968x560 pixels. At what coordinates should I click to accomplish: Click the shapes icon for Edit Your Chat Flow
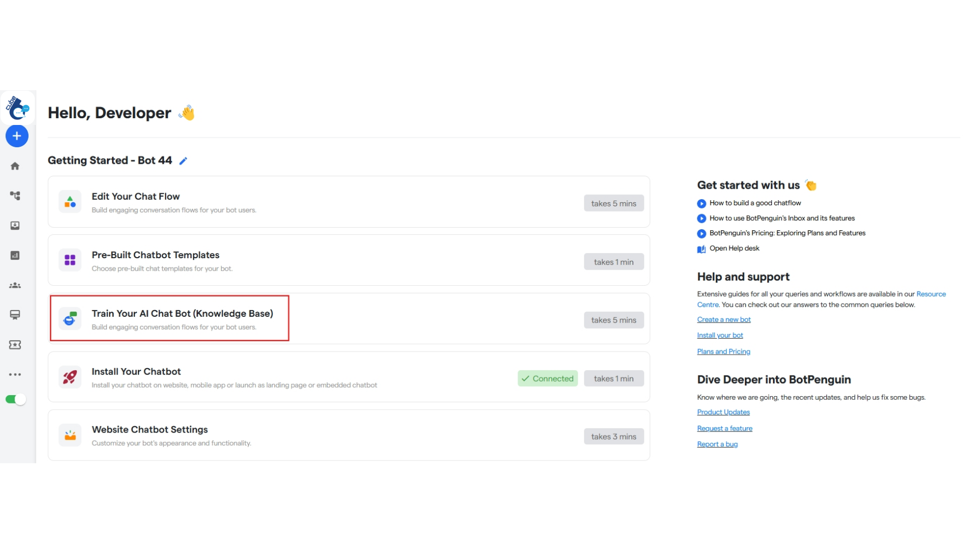(70, 202)
